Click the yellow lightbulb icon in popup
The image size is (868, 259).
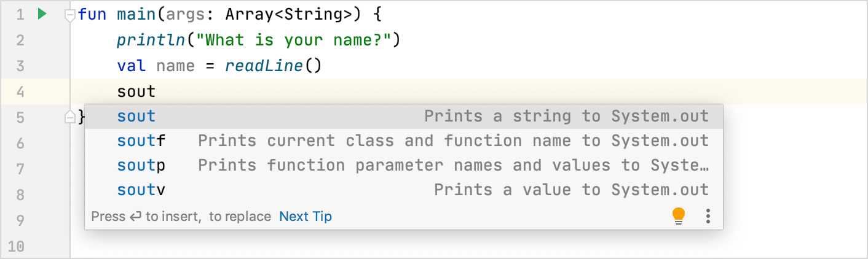679,215
